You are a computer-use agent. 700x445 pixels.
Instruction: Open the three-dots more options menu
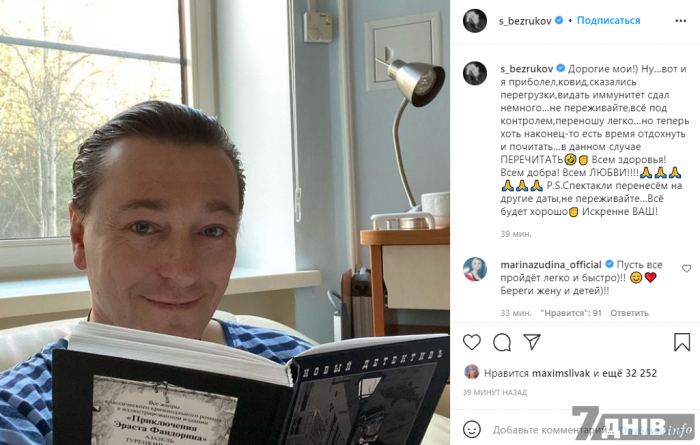pyautogui.click(x=680, y=21)
